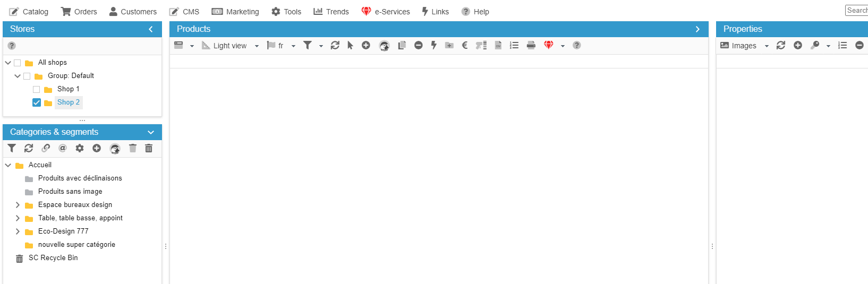
Task: Collapse the Stores panel with the arrow
Action: point(151,29)
